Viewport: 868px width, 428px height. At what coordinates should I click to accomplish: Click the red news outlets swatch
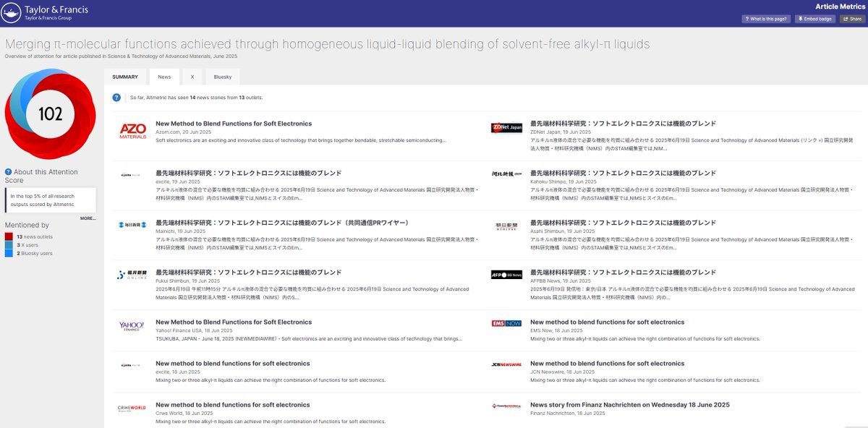pos(9,236)
